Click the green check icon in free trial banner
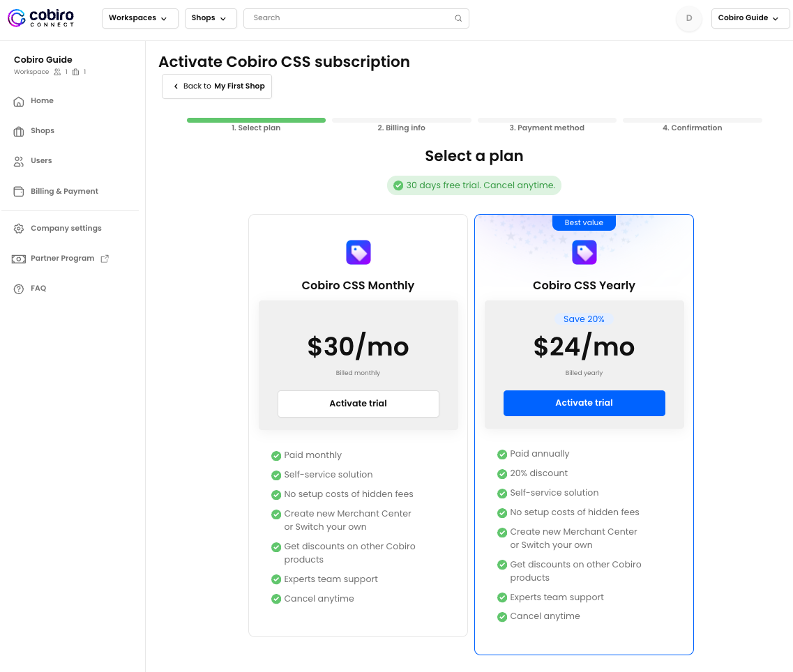This screenshot has height=672, width=793. click(x=398, y=185)
